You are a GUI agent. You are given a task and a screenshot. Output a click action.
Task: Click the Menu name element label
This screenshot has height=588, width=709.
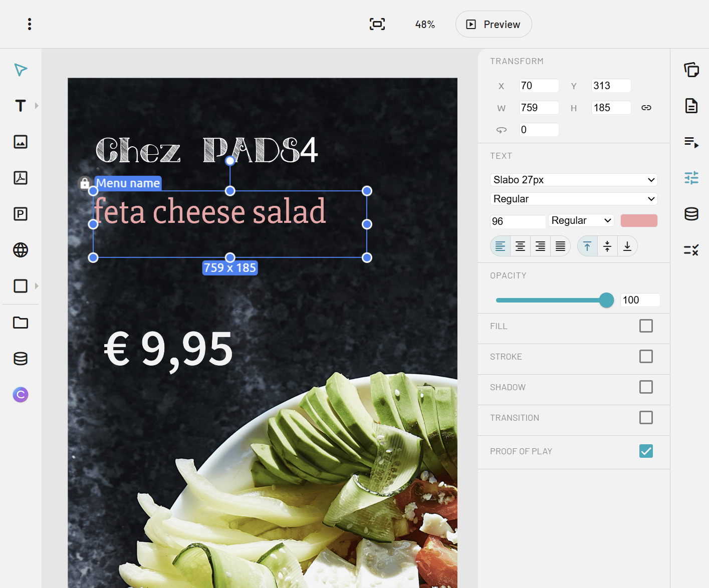tap(128, 183)
